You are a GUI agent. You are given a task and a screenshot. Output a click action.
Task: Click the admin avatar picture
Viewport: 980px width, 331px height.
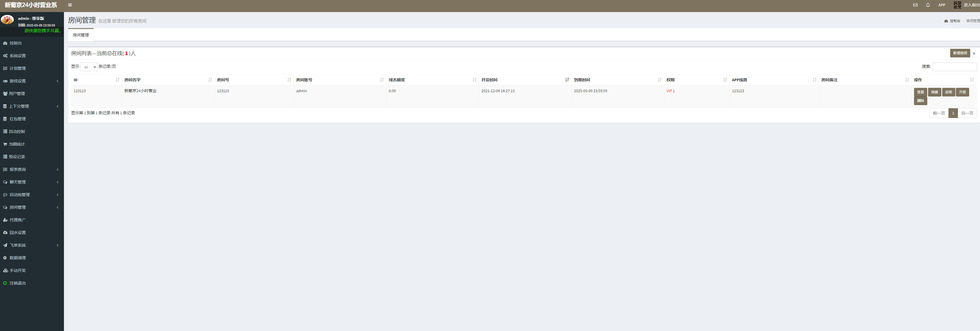[x=7, y=20]
